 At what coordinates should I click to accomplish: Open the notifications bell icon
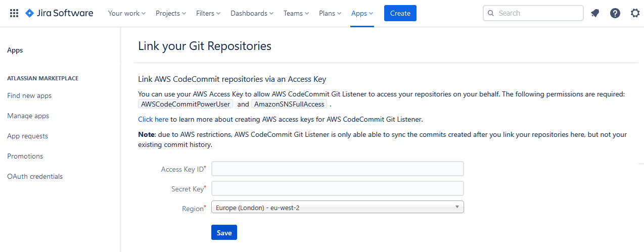click(595, 13)
